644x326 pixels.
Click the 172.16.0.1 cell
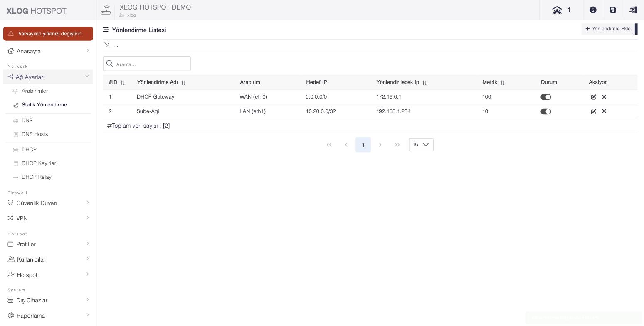pyautogui.click(x=389, y=97)
